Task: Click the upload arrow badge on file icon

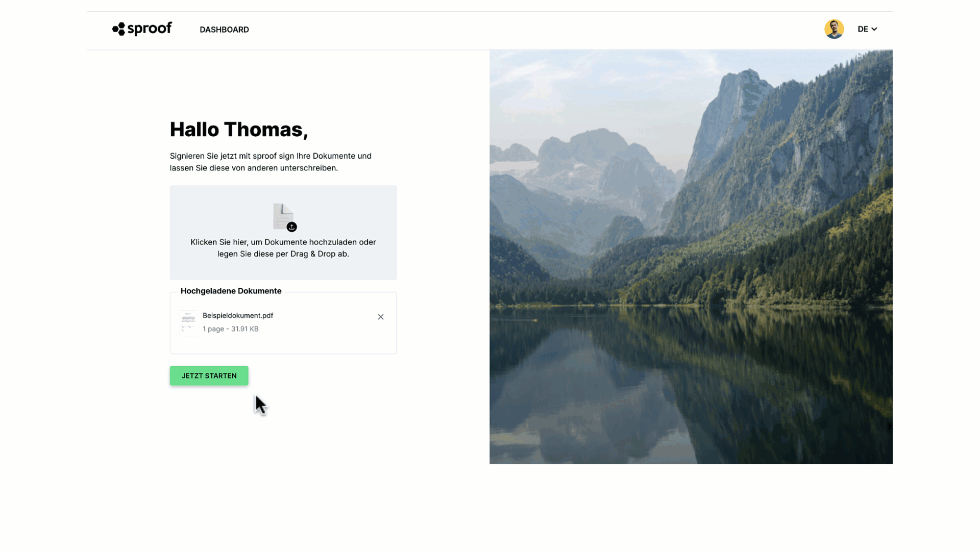Action: coord(291,227)
